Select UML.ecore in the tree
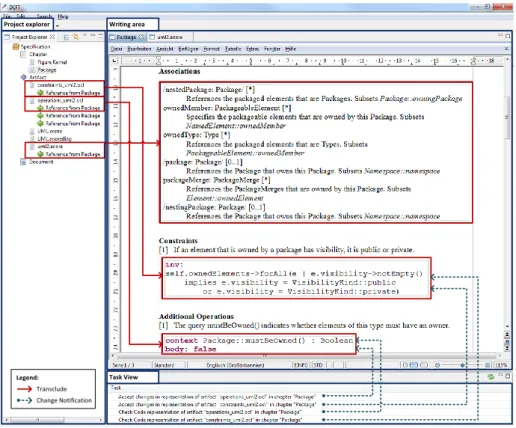516x428 pixels. tap(49, 131)
